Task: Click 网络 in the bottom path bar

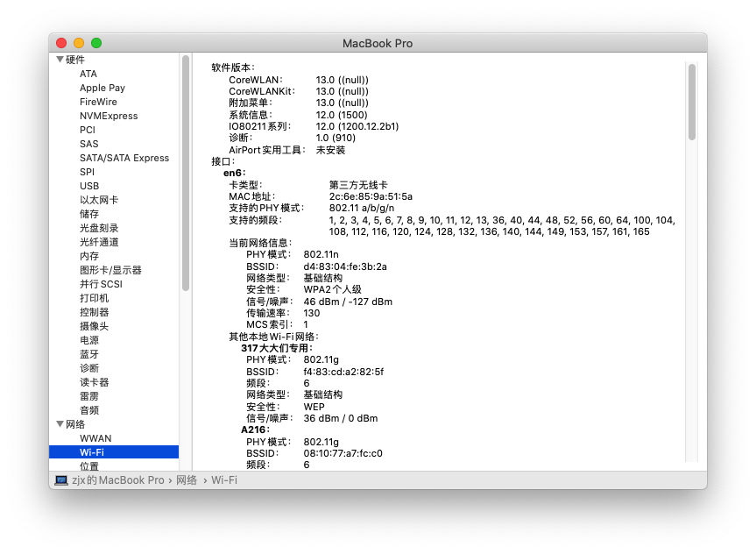Action: pos(187,480)
